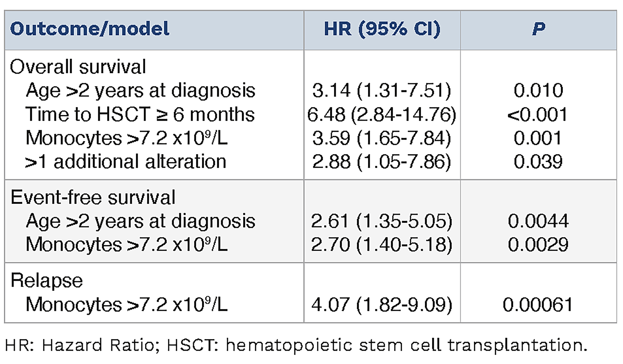Click the HR and HSCT abbreviations footnote

296,345
